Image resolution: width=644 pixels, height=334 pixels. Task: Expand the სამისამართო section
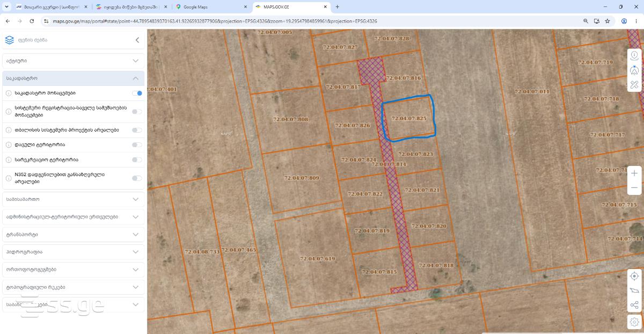(74, 199)
